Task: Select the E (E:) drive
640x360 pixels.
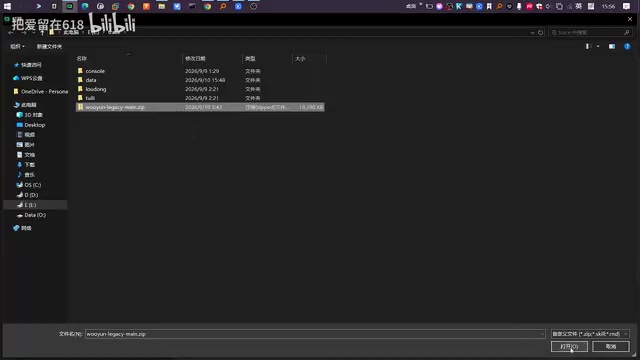Action: [x=30, y=205]
